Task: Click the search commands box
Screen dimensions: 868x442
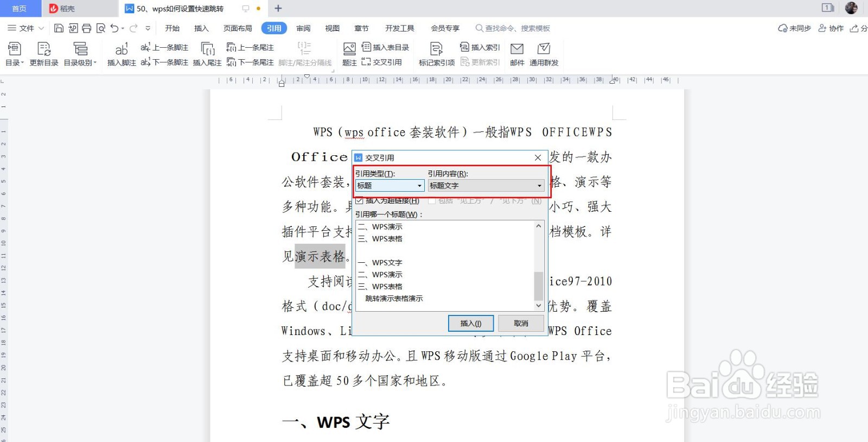Action: click(x=513, y=28)
